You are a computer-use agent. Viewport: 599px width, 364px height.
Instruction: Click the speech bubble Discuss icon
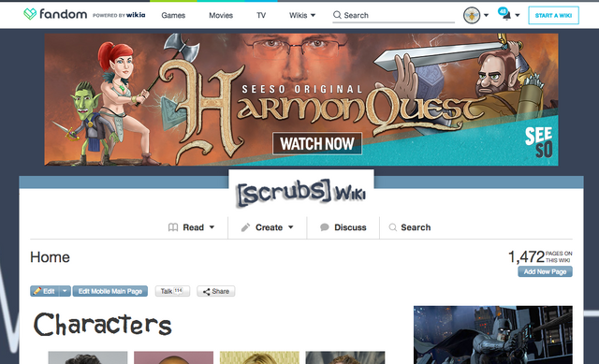(325, 227)
